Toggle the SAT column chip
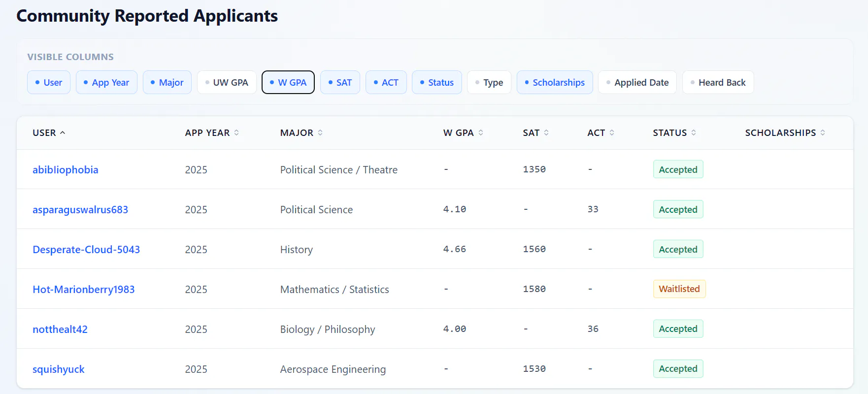Image resolution: width=868 pixels, height=394 pixels. [340, 82]
